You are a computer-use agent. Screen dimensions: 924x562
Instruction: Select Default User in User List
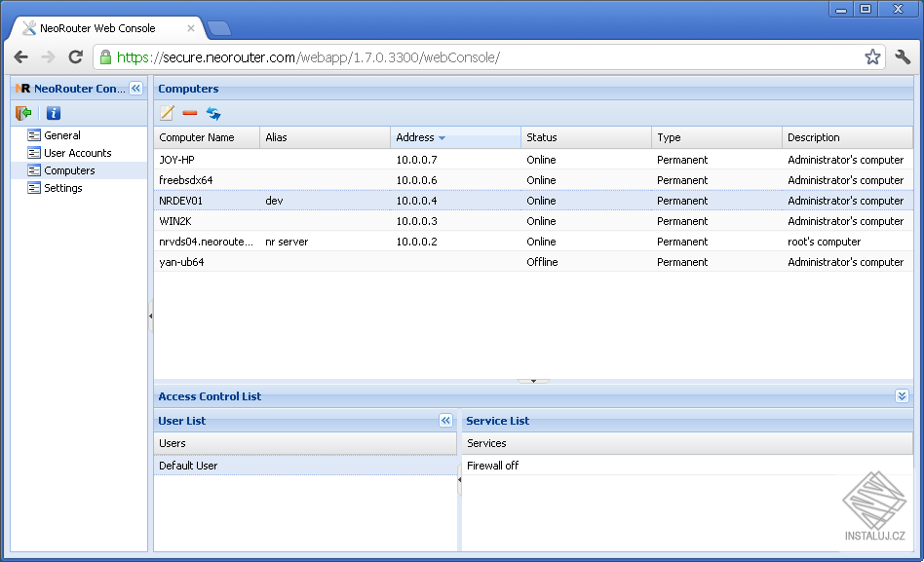(305, 466)
